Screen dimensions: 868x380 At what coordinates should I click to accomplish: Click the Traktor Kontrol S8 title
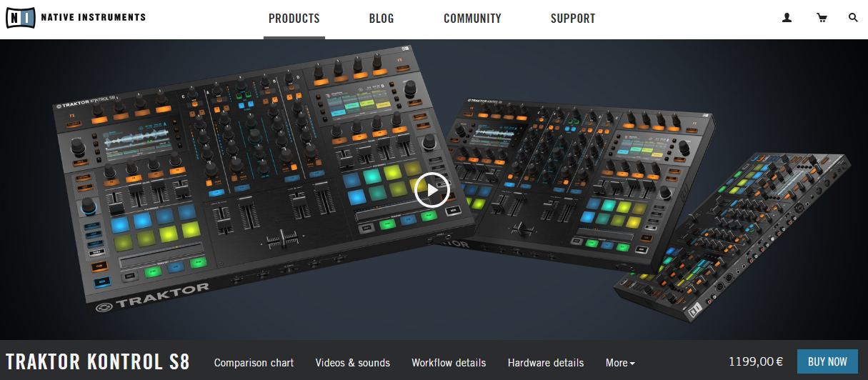point(98,362)
